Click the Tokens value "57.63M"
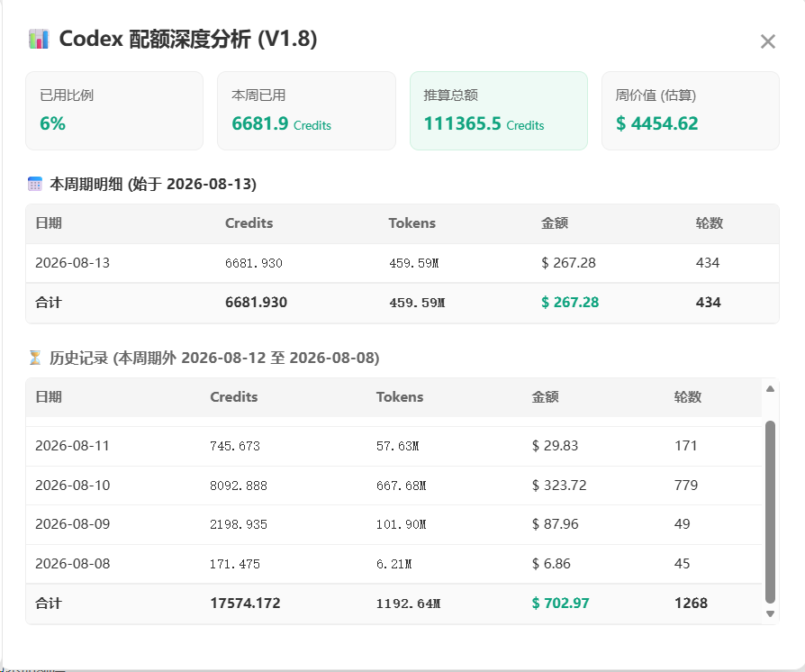Image resolution: width=805 pixels, height=672 pixels. [397, 446]
